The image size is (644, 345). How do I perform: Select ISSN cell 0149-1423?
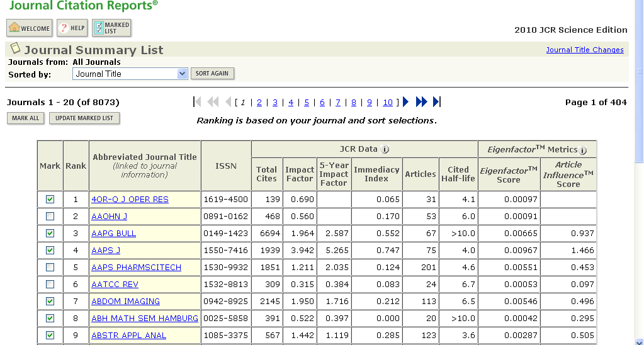226,234
